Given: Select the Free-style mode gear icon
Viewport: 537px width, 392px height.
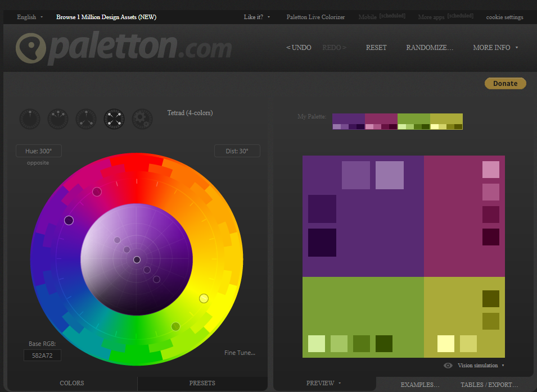Looking at the screenshot, I should (x=142, y=119).
